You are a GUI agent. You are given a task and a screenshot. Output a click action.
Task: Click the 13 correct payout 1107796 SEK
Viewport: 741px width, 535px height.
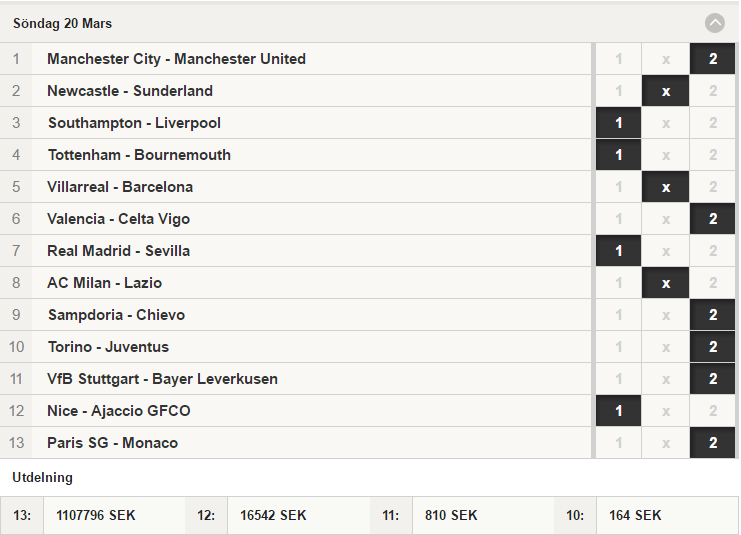[95, 515]
